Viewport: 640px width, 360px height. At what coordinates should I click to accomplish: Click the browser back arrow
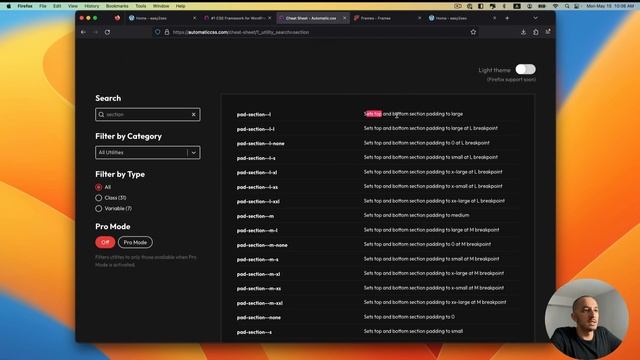(x=83, y=32)
